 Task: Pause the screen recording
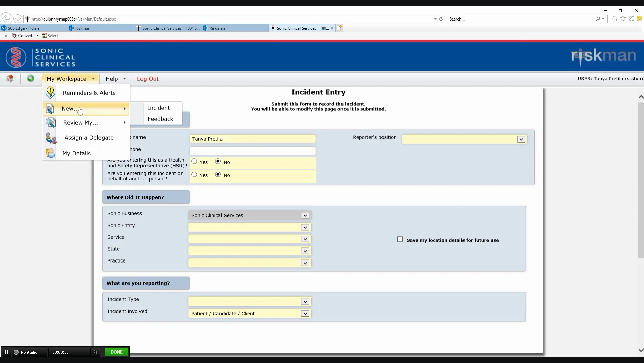click(6, 352)
